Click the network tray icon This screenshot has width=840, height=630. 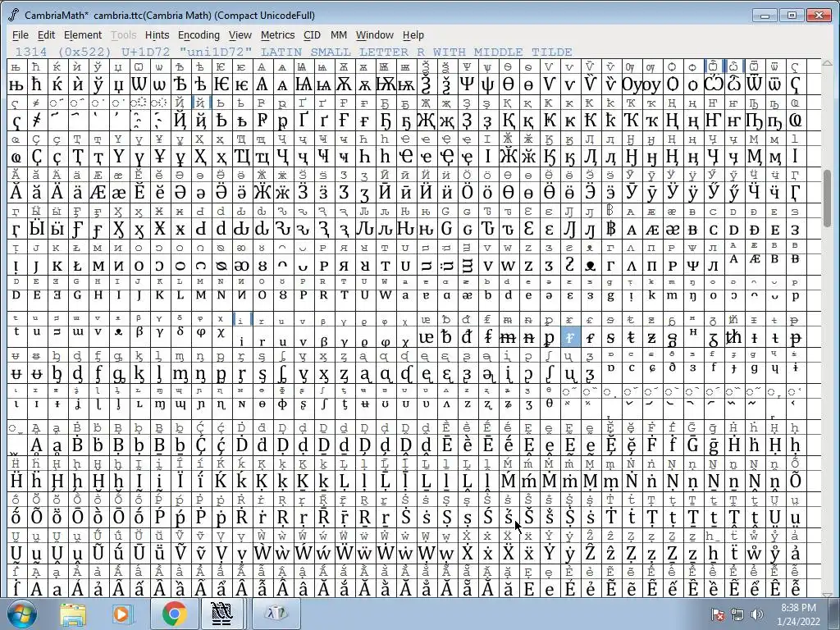pyautogui.click(x=737, y=614)
